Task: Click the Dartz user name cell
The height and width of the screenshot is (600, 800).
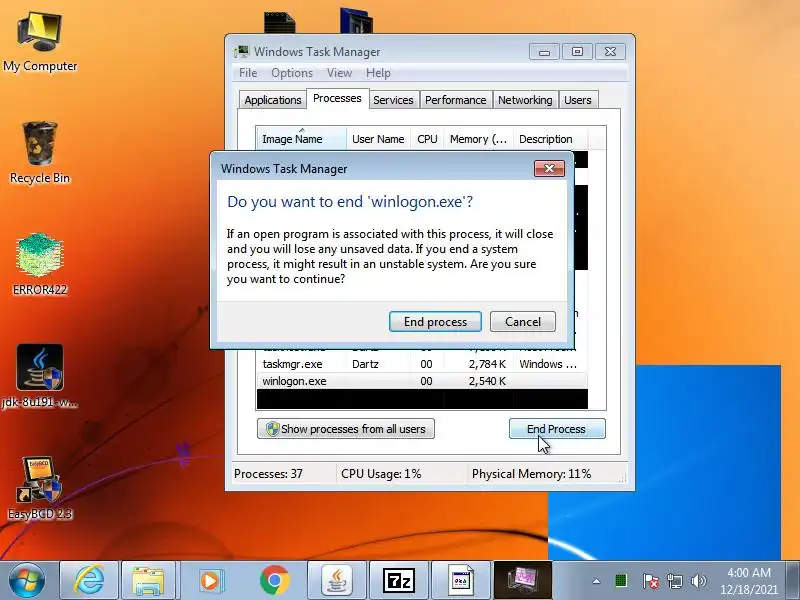Action: (365, 364)
